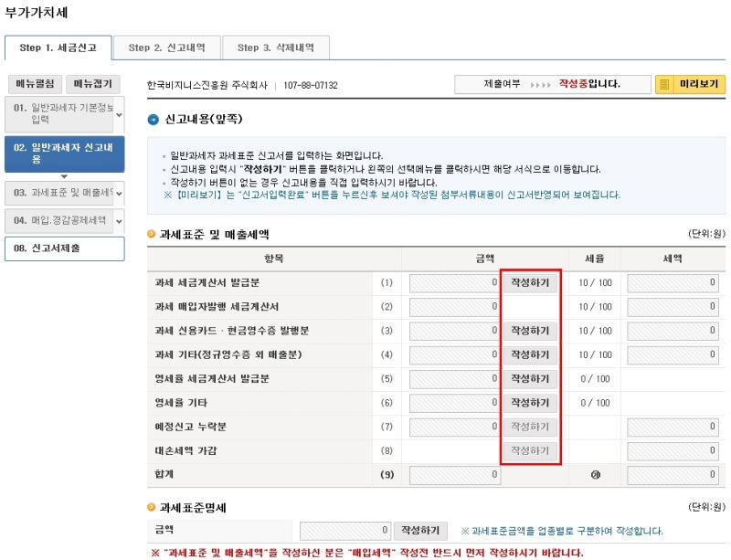Click 작성하기 for 영세율 세금계산서 발급분
The width and height of the screenshot is (731, 560).
(530, 378)
